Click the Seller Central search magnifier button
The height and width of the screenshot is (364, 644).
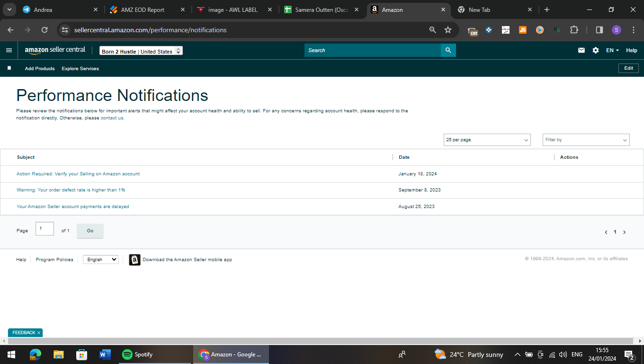pos(448,50)
